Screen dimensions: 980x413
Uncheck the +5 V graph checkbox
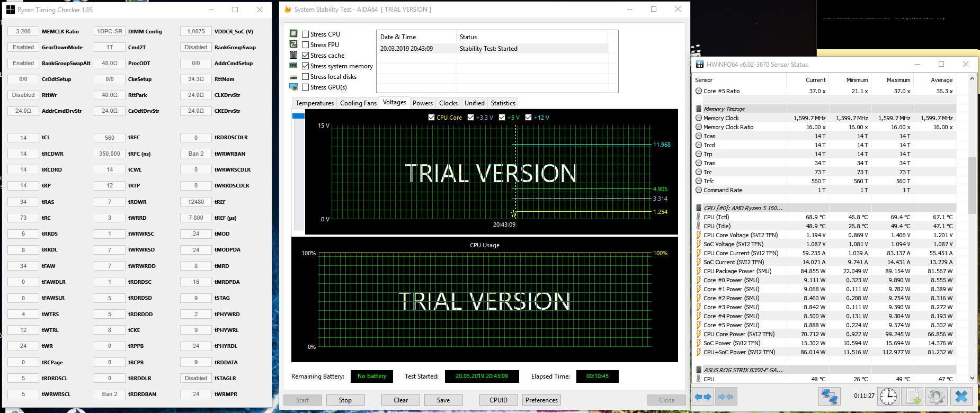(x=502, y=118)
